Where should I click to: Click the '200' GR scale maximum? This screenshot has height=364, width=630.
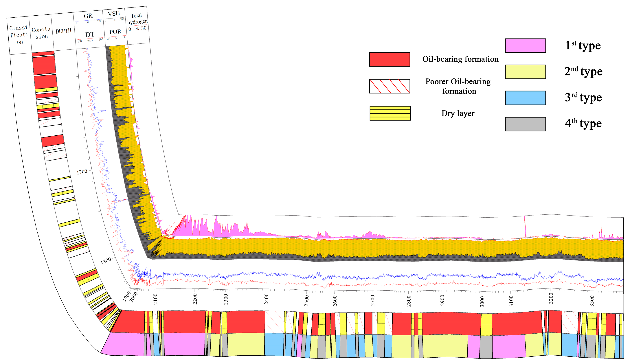tap(99, 21)
